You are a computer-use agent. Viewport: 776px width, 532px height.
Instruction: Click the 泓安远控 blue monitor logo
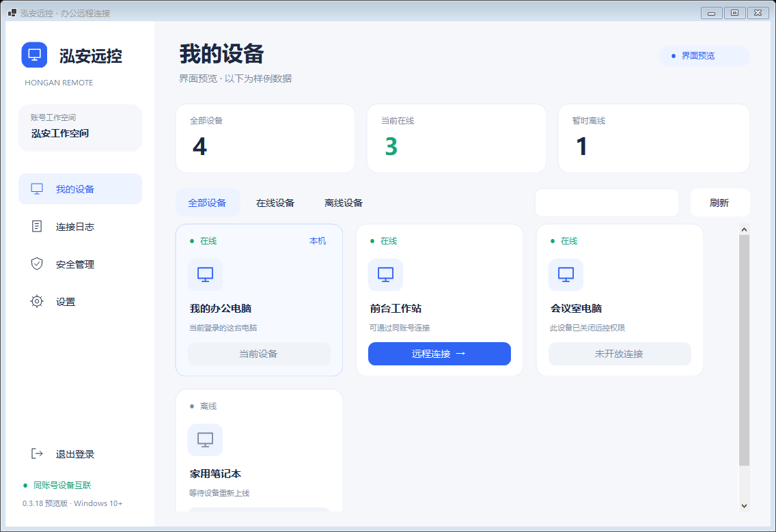pos(34,55)
